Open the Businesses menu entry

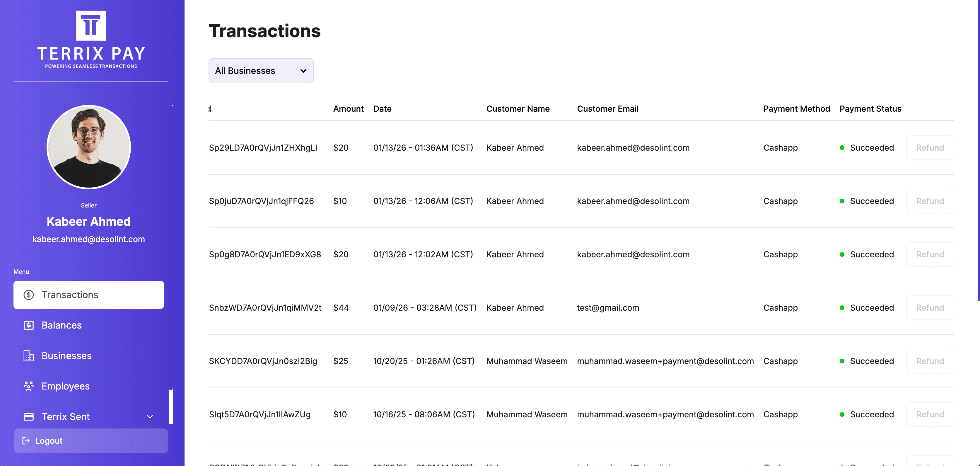(89, 356)
